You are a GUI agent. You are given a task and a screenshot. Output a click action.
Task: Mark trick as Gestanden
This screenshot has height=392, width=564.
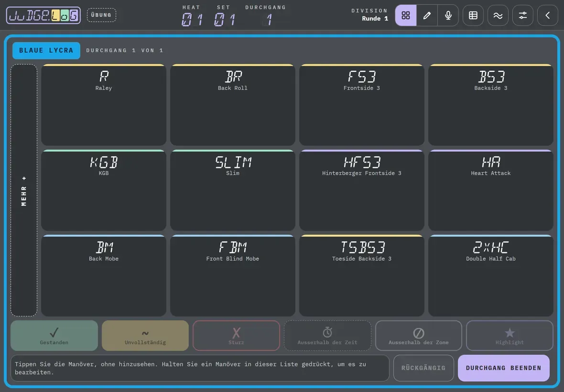54,336
